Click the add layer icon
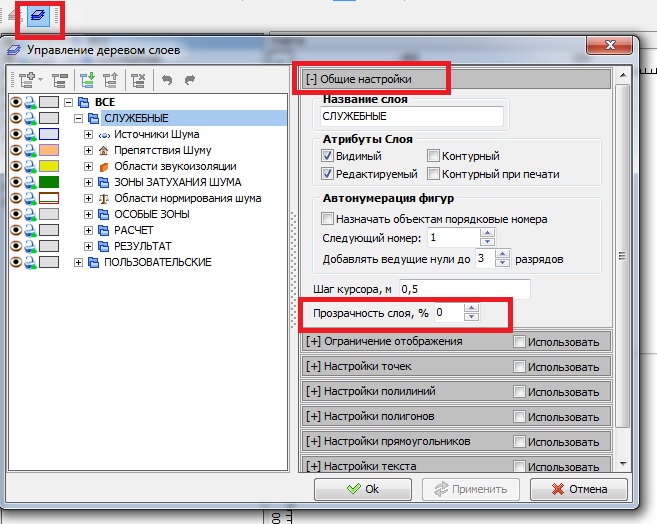The height and width of the screenshot is (524, 657). (26, 81)
